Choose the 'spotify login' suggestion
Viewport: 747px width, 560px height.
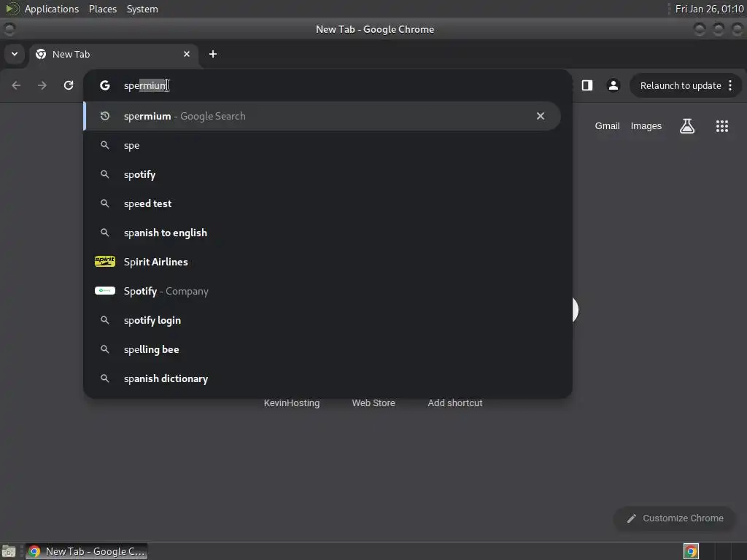tap(322, 320)
